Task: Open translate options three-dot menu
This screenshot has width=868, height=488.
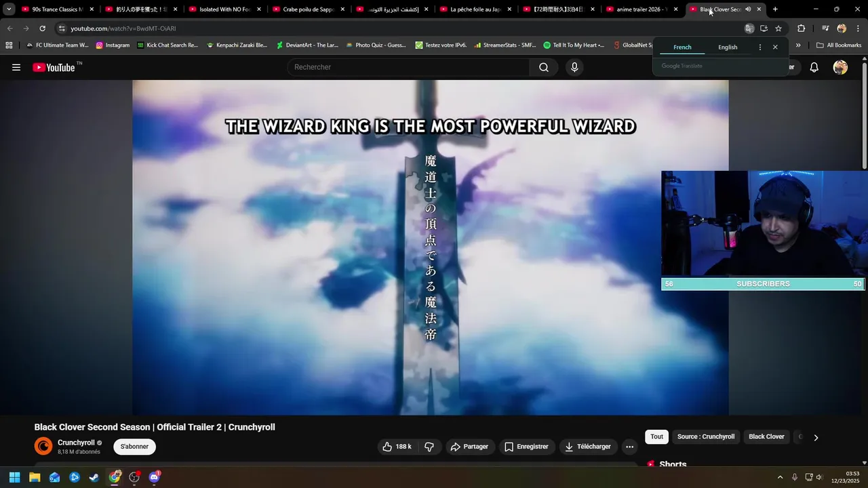Action: coord(759,47)
